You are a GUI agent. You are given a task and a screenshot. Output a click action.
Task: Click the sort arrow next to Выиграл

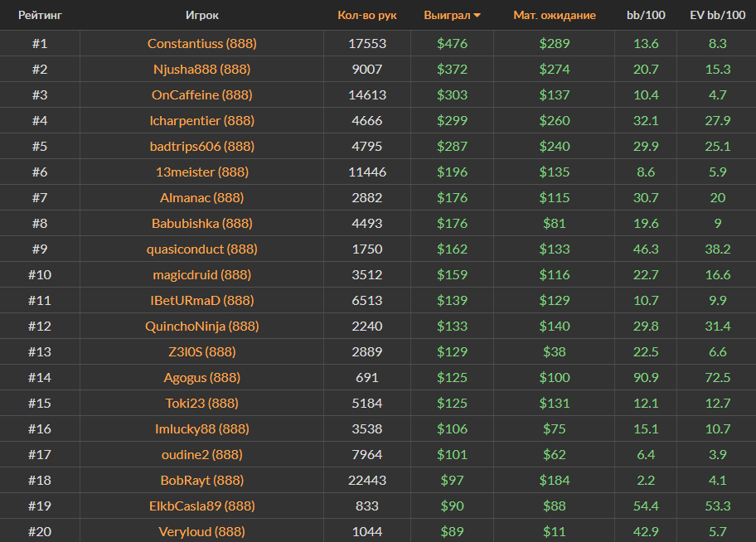click(x=477, y=16)
